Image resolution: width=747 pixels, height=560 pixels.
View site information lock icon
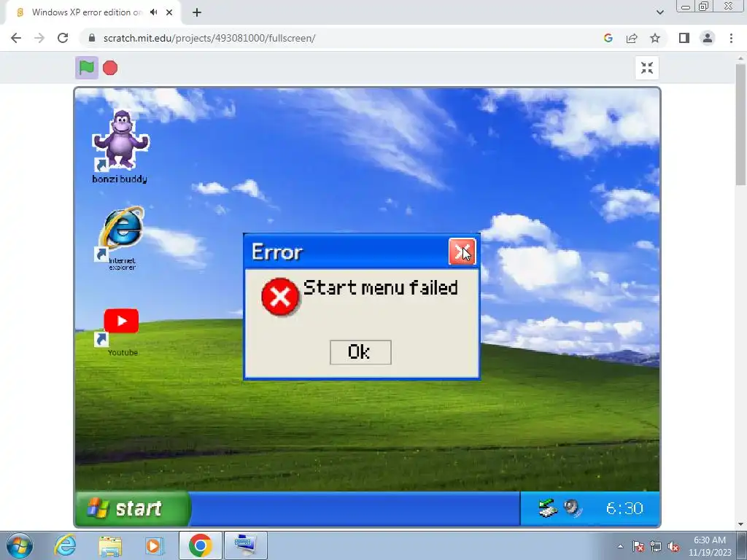92,38
